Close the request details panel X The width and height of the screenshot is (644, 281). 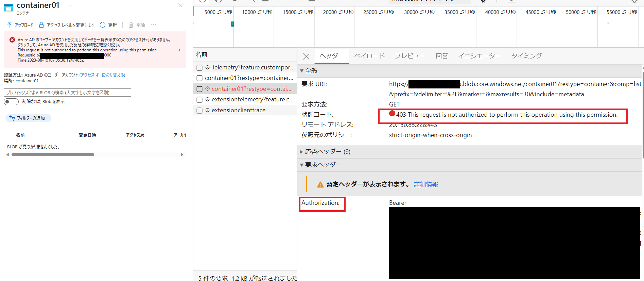306,56
